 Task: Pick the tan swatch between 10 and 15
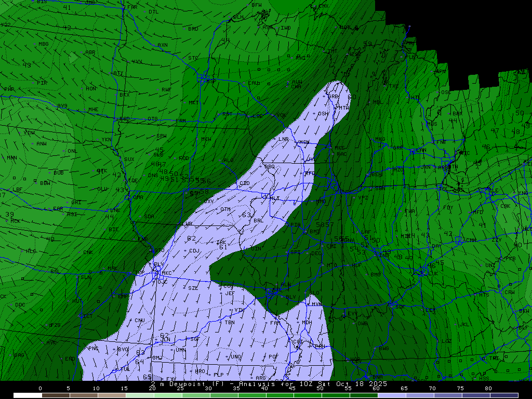(112, 395)
